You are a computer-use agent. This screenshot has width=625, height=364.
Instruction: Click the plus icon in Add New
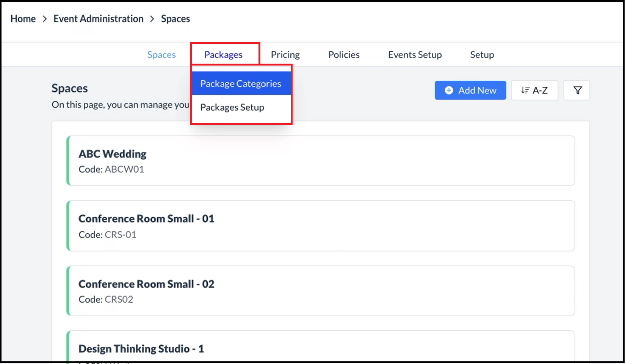449,91
